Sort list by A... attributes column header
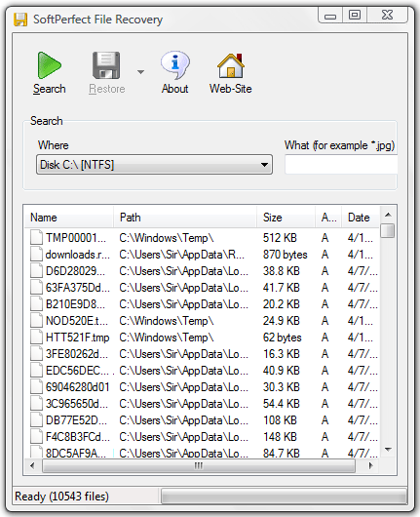Screen dimensions: 420x517 coord(328,218)
